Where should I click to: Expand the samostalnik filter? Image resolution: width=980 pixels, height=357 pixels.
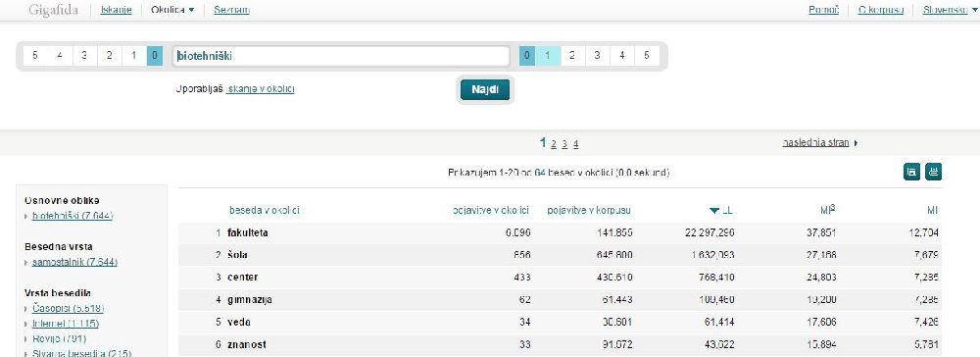click(74, 262)
